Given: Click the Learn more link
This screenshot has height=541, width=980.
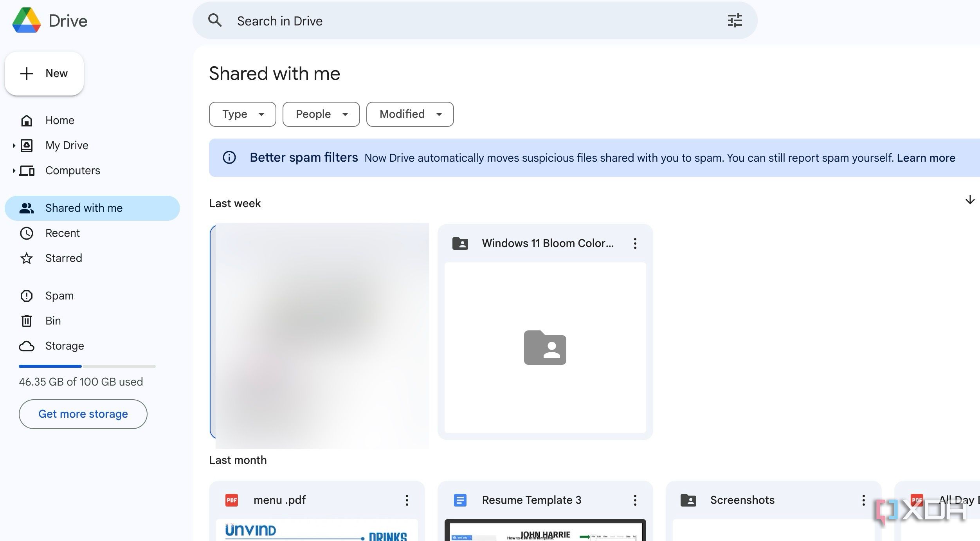Looking at the screenshot, I should [926, 158].
